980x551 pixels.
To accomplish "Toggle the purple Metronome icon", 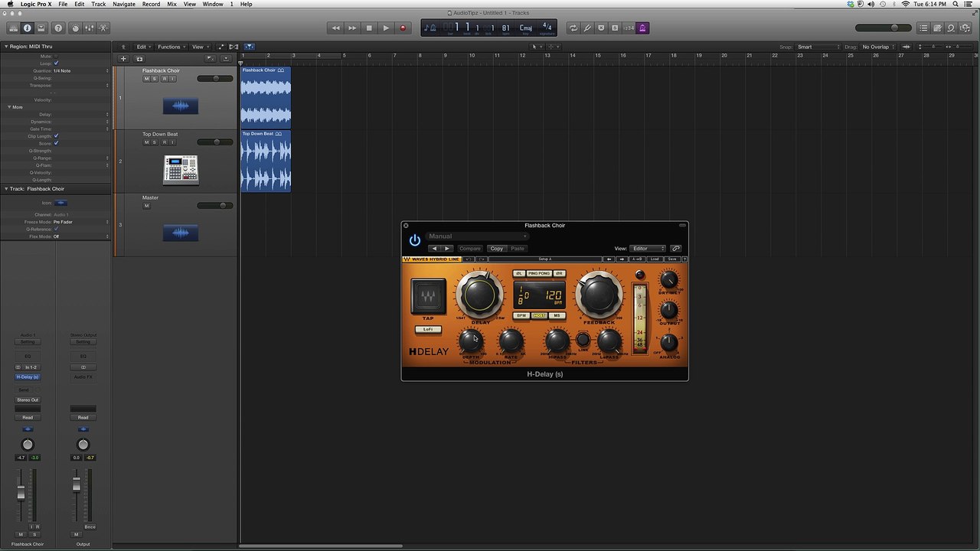I will [x=642, y=28].
